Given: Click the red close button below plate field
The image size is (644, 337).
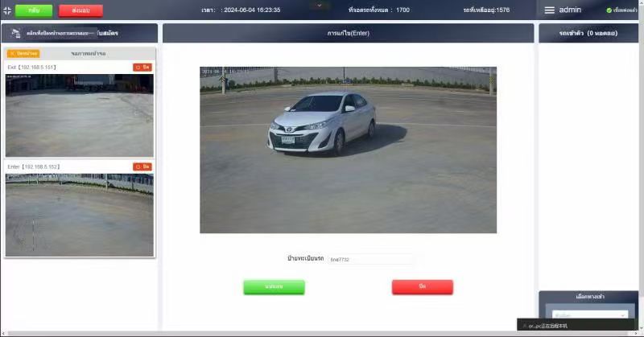Looking at the screenshot, I should click(422, 287).
